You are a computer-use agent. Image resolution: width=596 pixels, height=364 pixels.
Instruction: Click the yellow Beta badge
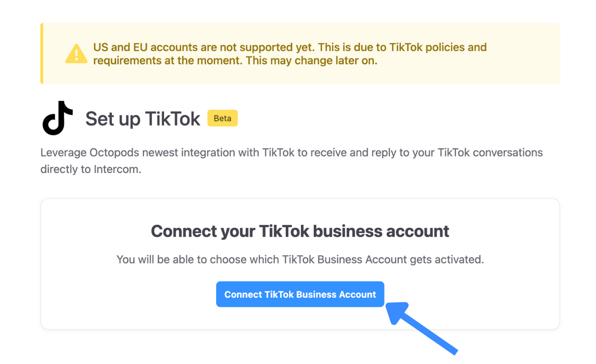click(222, 118)
